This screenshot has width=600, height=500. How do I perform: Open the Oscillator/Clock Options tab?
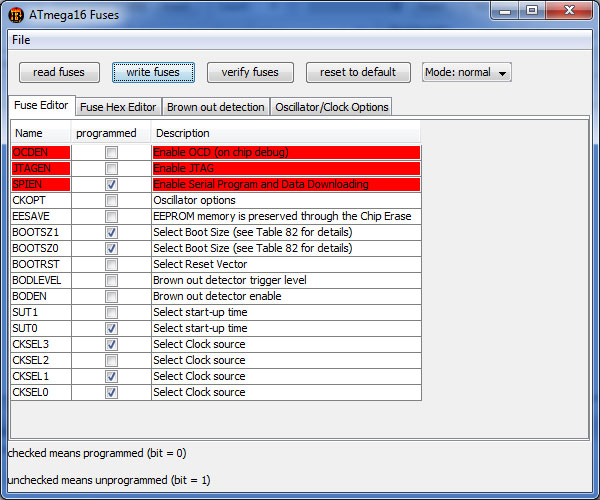[x=332, y=107]
